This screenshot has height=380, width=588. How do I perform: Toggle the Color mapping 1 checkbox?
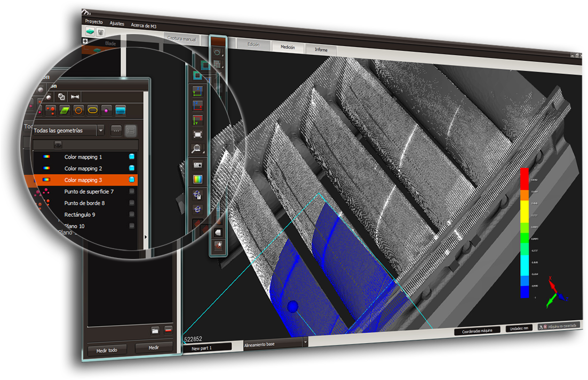tap(132, 157)
